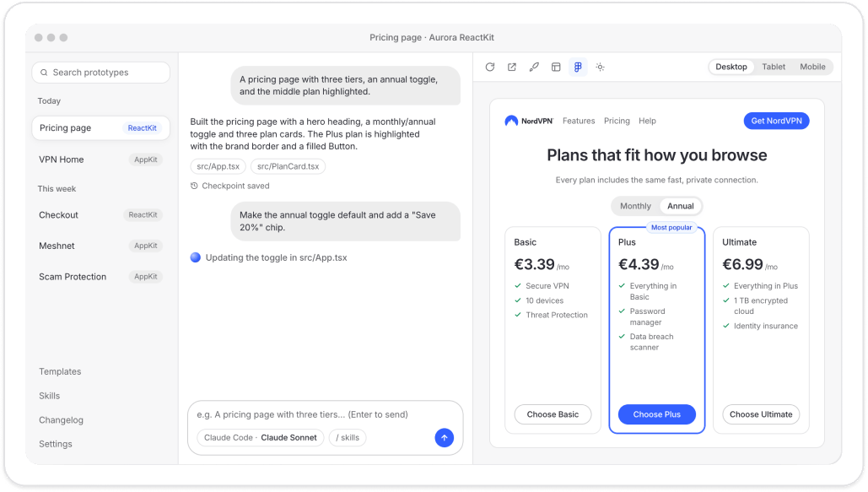
Task: Switch light mode with sun icon
Action: [x=600, y=67]
